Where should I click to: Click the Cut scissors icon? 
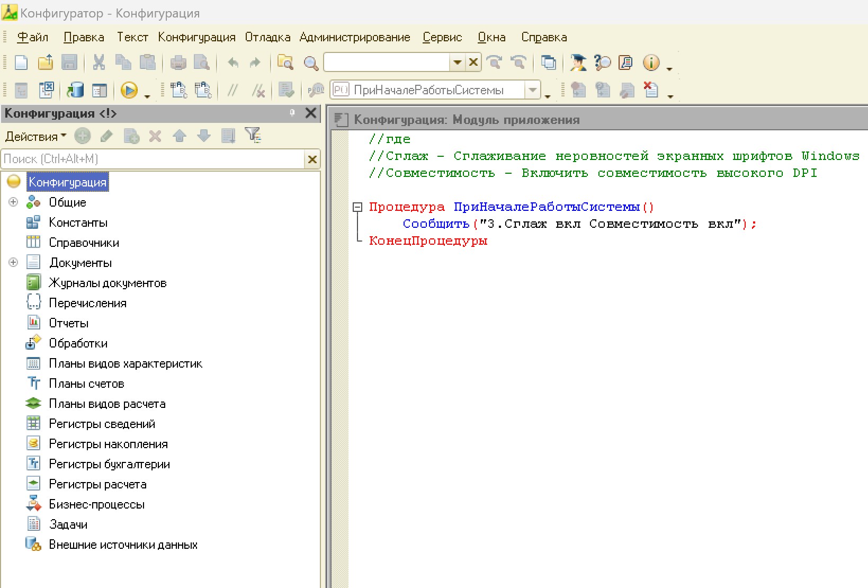(99, 63)
